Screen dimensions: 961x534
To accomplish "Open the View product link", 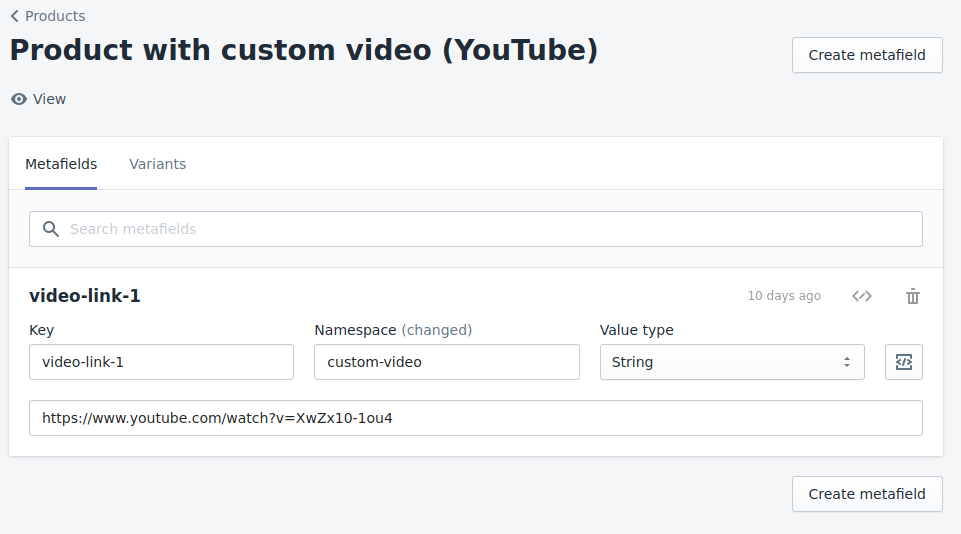I will 38,99.
